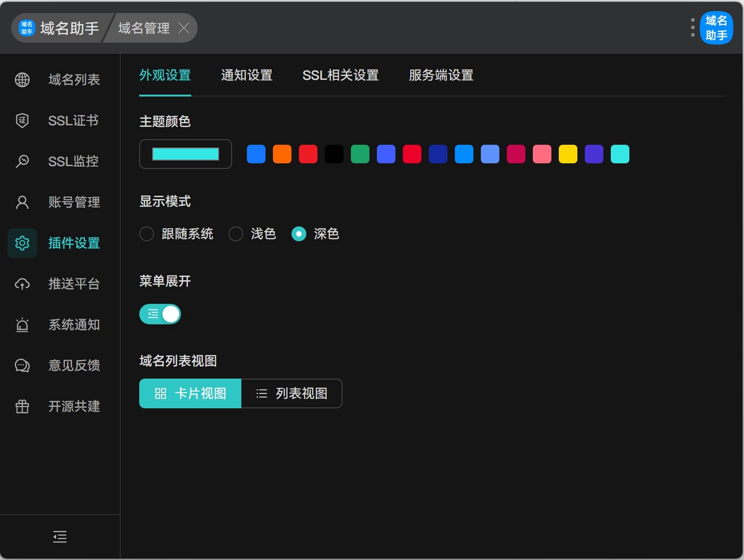Pick the sky blue swatch right after navy

(x=464, y=154)
